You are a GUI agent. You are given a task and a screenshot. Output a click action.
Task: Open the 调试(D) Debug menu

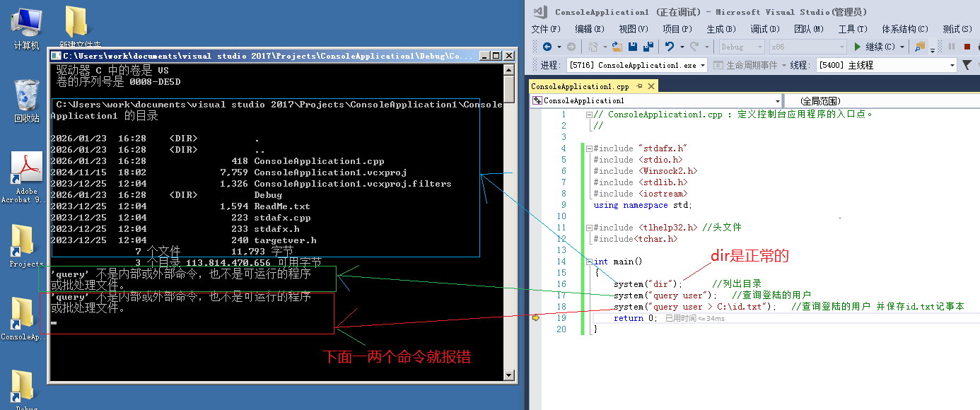tap(764, 29)
